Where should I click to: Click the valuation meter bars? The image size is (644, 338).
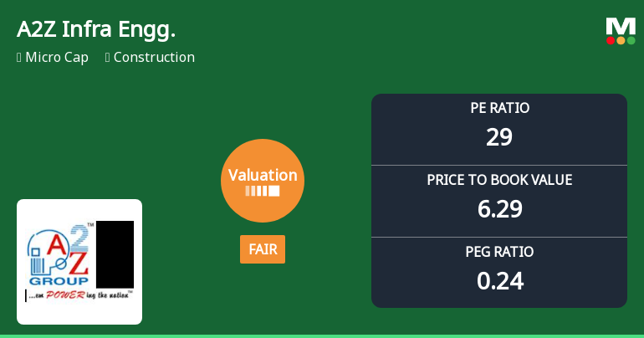pyautogui.click(x=263, y=192)
